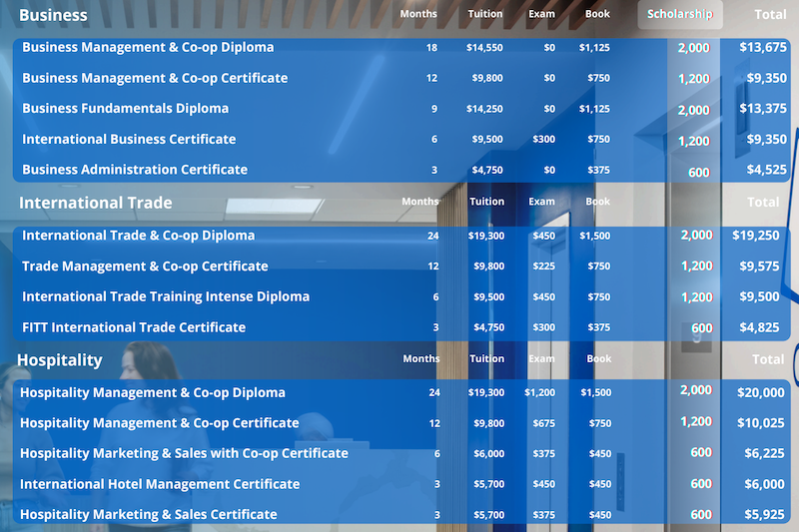The height and width of the screenshot is (532, 799).
Task: Click the $14,250 tuition of Business Fundamentals Diploma
Action: click(484, 109)
